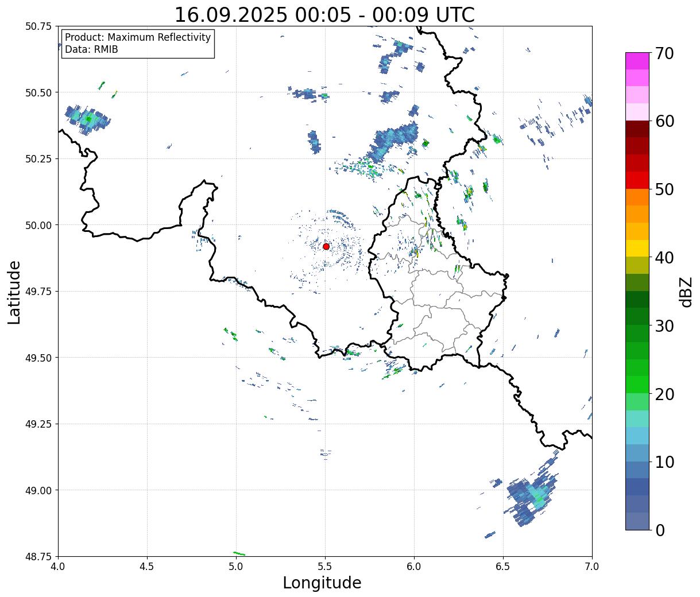The width and height of the screenshot is (700, 597).
Task: Click the latitude tick label 50.50
Action: (x=38, y=92)
